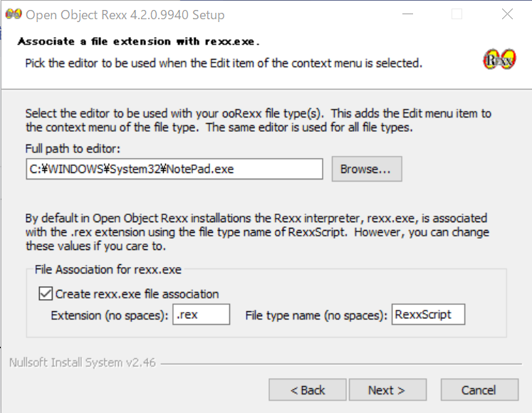Go back with the < Back button
The height and width of the screenshot is (413, 532).
(308, 390)
